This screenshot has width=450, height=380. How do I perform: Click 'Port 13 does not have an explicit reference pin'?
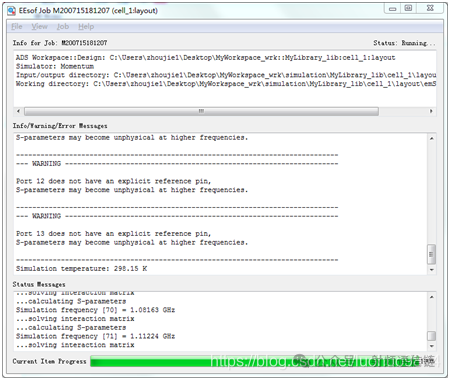click(113, 234)
